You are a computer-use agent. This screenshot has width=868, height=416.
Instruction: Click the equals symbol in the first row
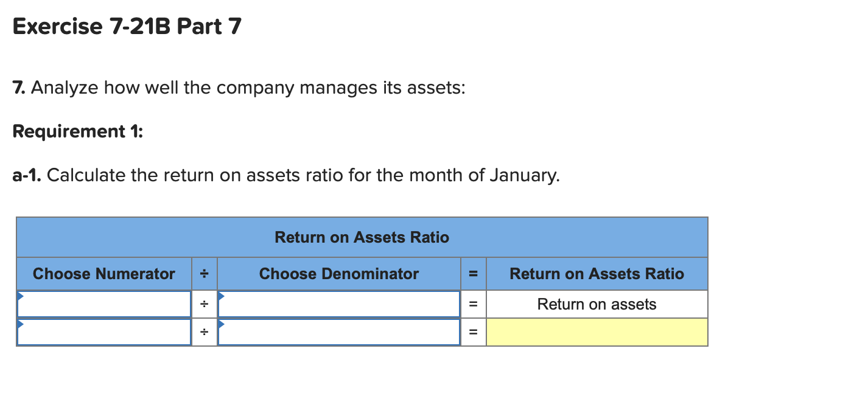473,304
